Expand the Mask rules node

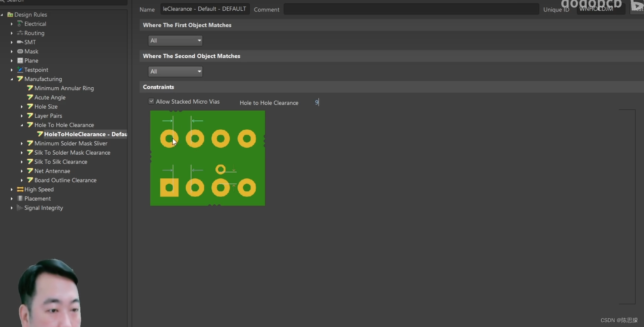[x=12, y=51]
